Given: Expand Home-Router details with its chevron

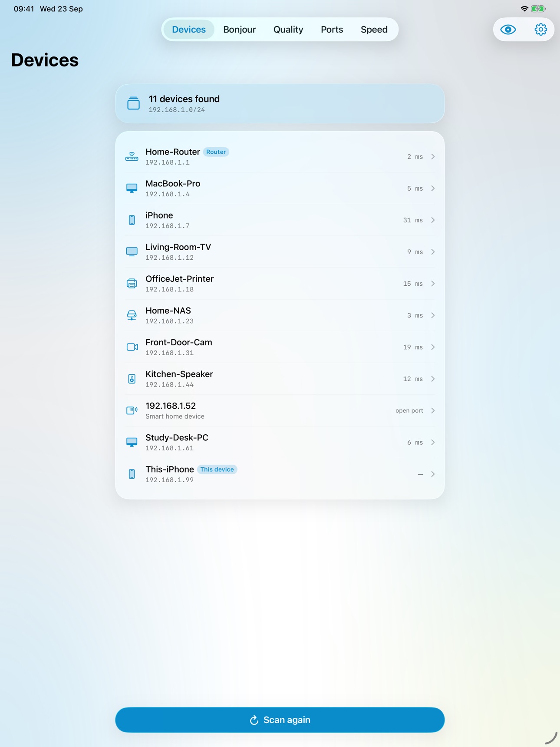Looking at the screenshot, I should tap(433, 156).
